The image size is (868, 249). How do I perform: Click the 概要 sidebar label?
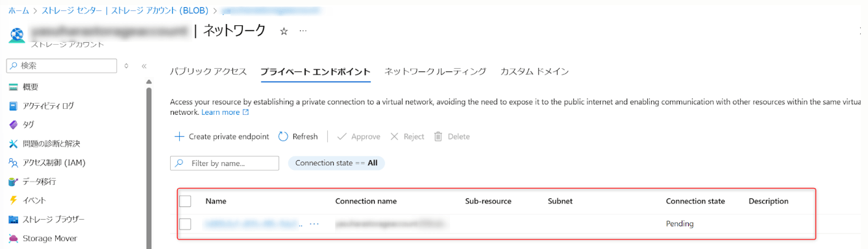pyautogui.click(x=31, y=87)
